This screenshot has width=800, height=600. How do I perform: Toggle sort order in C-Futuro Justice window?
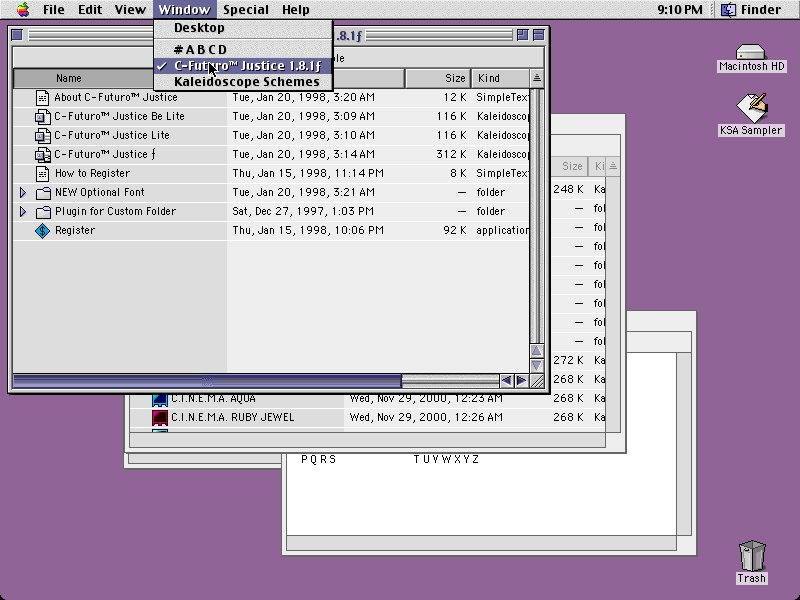tap(537, 78)
